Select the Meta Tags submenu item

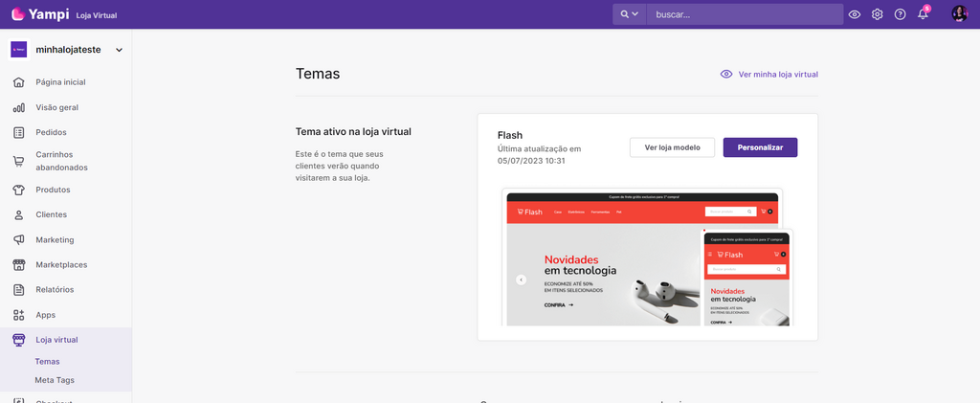55,380
